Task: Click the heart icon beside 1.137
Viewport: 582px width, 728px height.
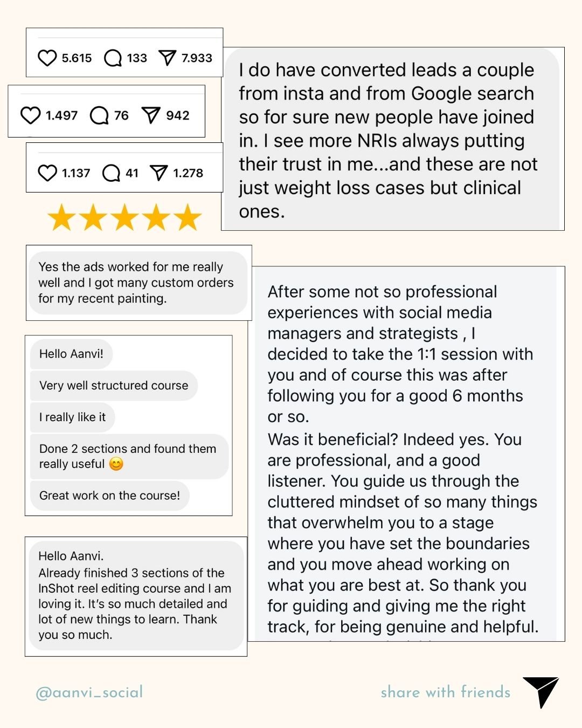Action: click(47, 173)
